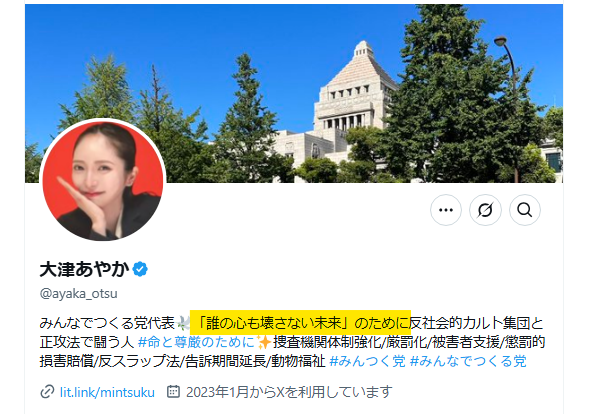
Task: Click the calendar icon near join date
Action: click(x=173, y=391)
